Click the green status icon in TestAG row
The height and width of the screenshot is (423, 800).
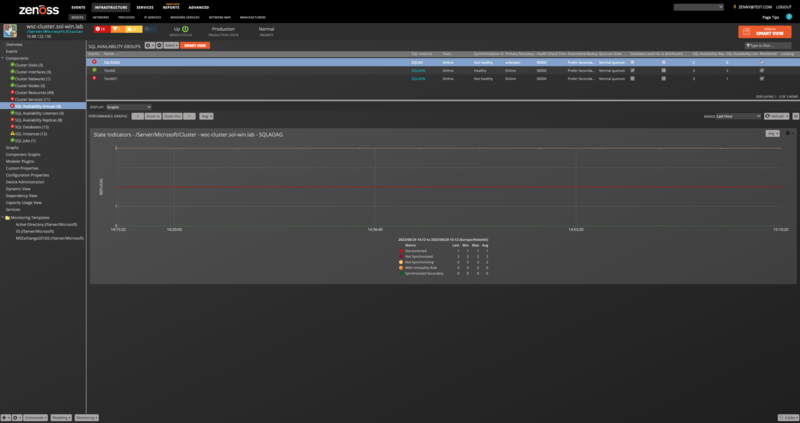(94, 70)
